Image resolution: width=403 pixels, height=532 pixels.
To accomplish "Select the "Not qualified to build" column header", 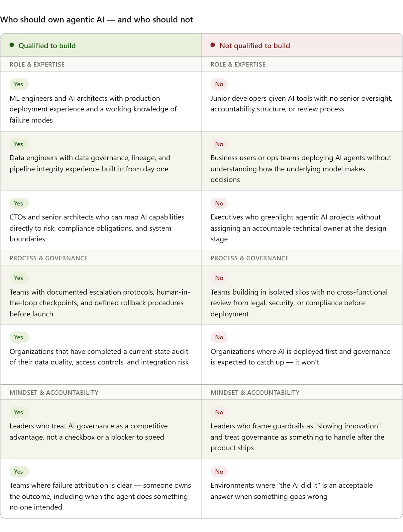I will point(254,46).
